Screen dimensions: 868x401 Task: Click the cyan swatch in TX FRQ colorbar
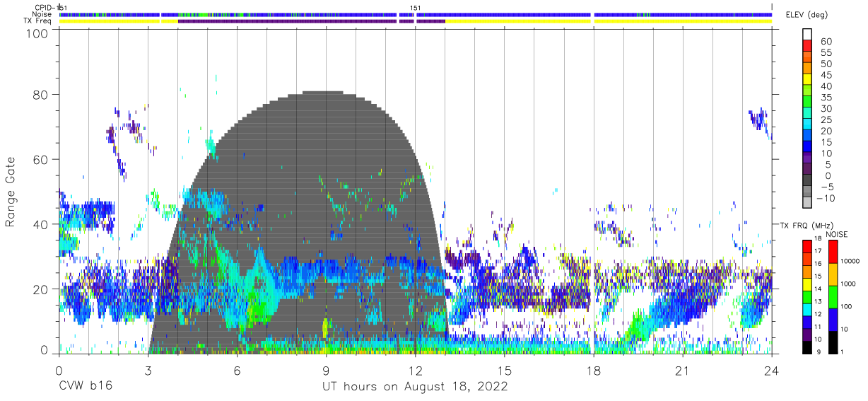(x=807, y=310)
